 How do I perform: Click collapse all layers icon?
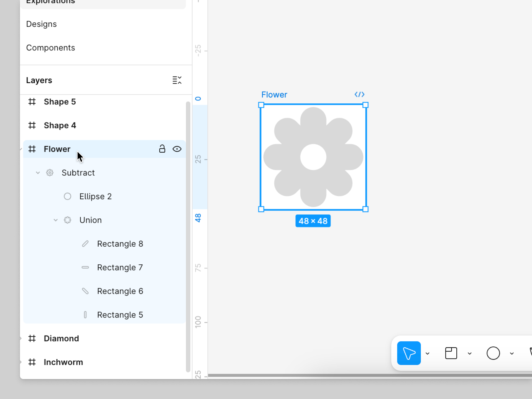click(x=177, y=80)
